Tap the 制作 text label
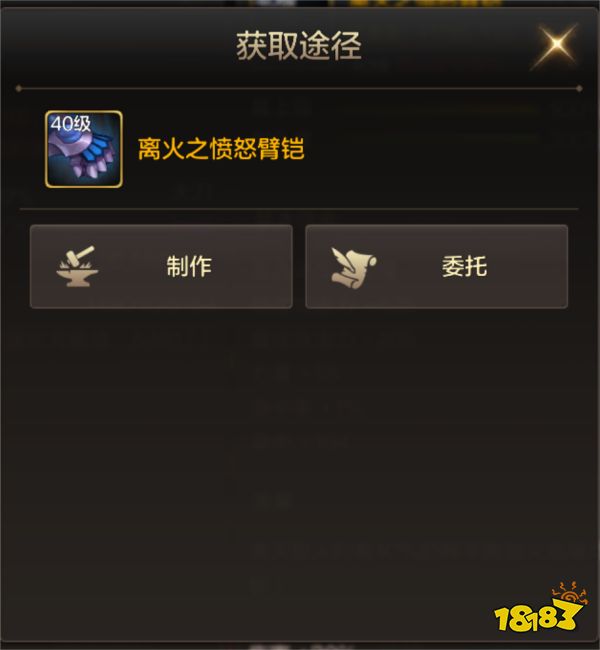 point(189,266)
